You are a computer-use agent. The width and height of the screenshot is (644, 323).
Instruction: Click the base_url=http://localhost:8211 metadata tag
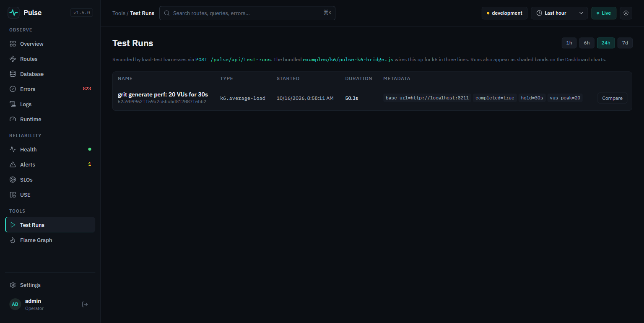[x=427, y=98]
